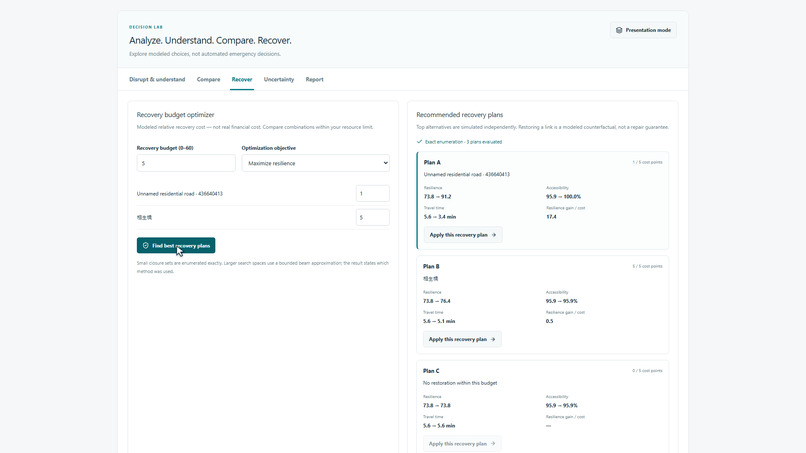Focus the Recovery budget input field
This screenshot has height=453, width=806.
point(186,163)
